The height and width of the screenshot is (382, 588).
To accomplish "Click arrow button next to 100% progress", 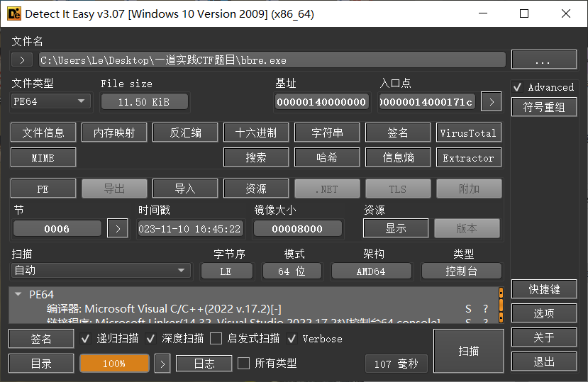I will [162, 364].
